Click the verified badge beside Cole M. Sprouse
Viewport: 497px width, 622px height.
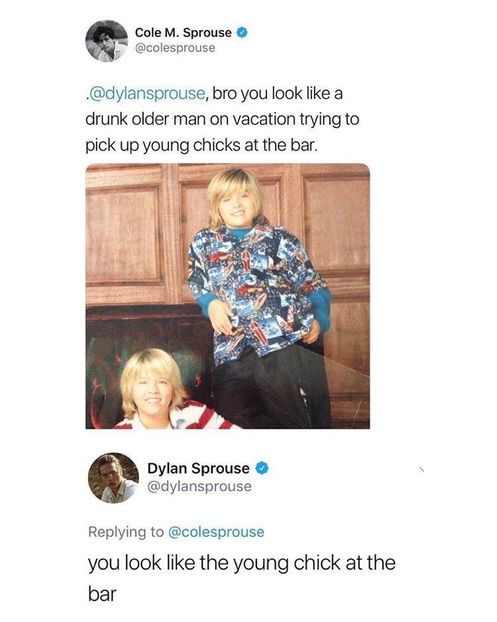pyautogui.click(x=242, y=33)
